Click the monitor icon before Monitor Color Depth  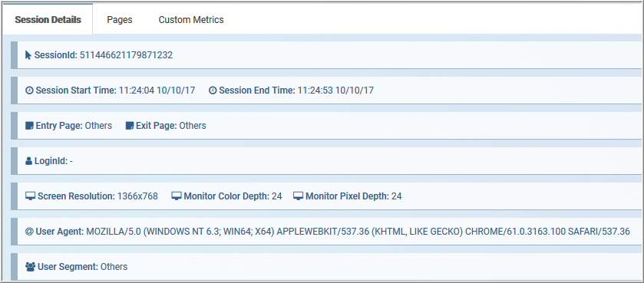point(177,196)
